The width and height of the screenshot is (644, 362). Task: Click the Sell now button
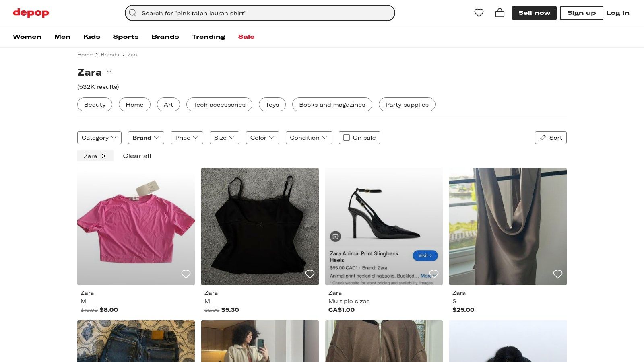click(x=534, y=12)
